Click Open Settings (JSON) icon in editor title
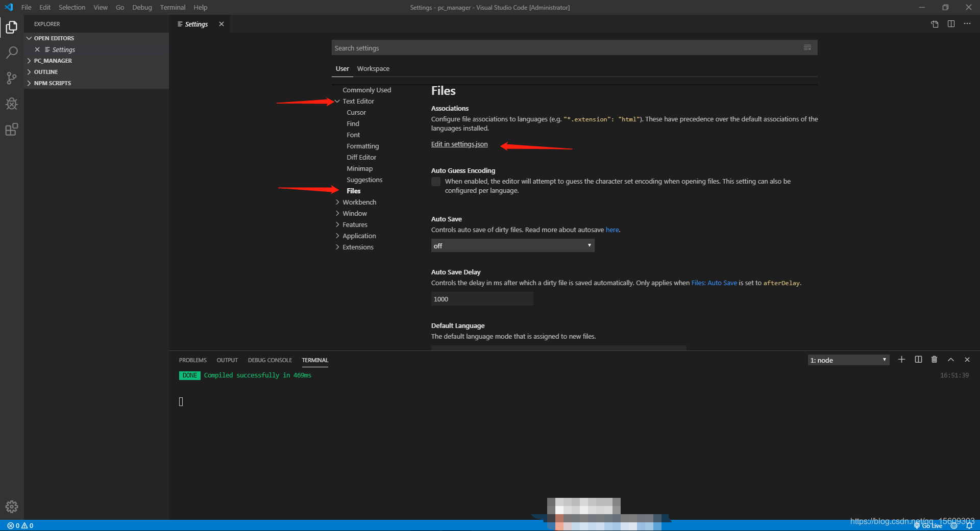 (935, 24)
